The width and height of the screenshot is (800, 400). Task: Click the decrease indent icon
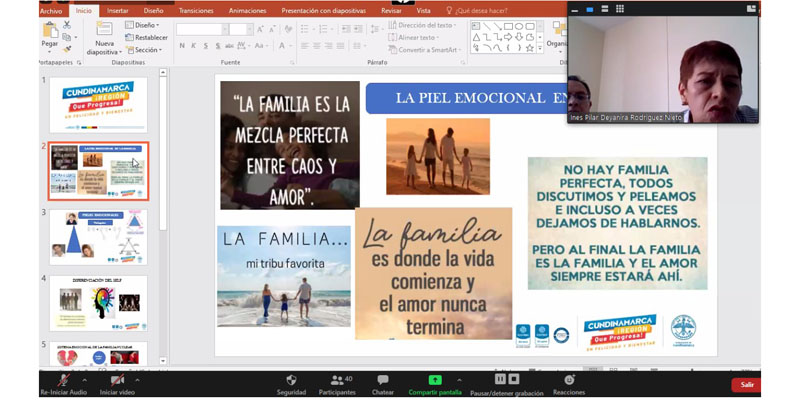click(344, 29)
